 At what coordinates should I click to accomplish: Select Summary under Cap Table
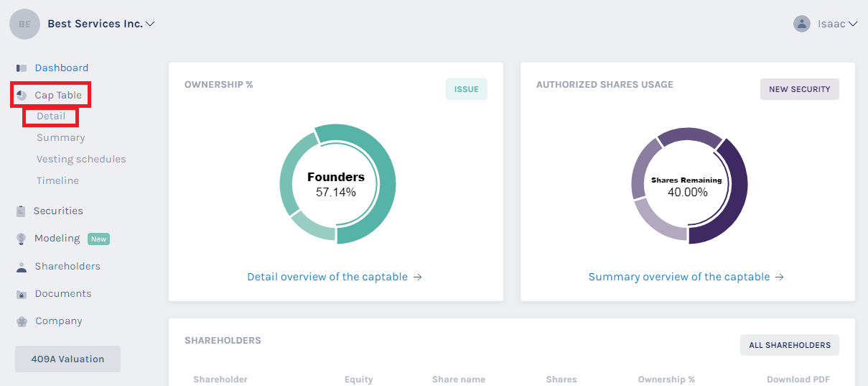pos(61,138)
